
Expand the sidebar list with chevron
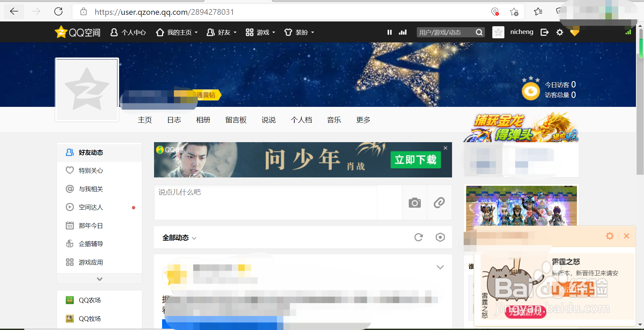[x=100, y=279]
